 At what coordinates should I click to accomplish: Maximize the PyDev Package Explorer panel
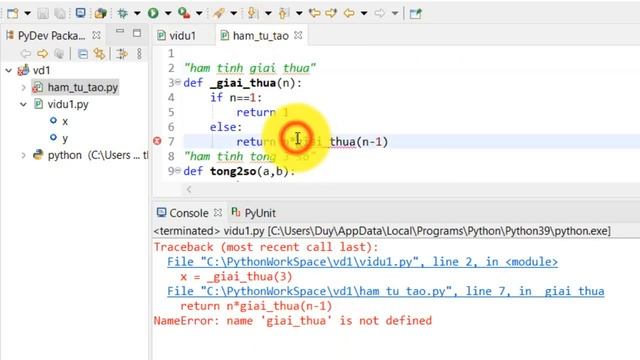(137, 33)
